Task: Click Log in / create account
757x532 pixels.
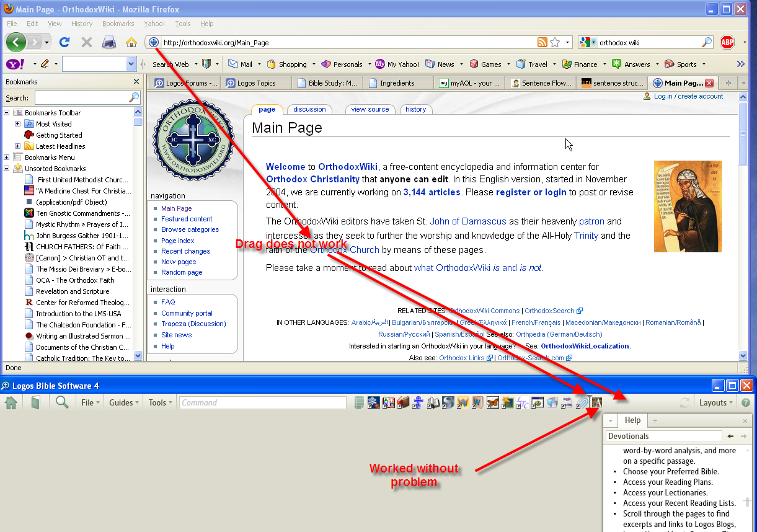Action: coord(687,96)
